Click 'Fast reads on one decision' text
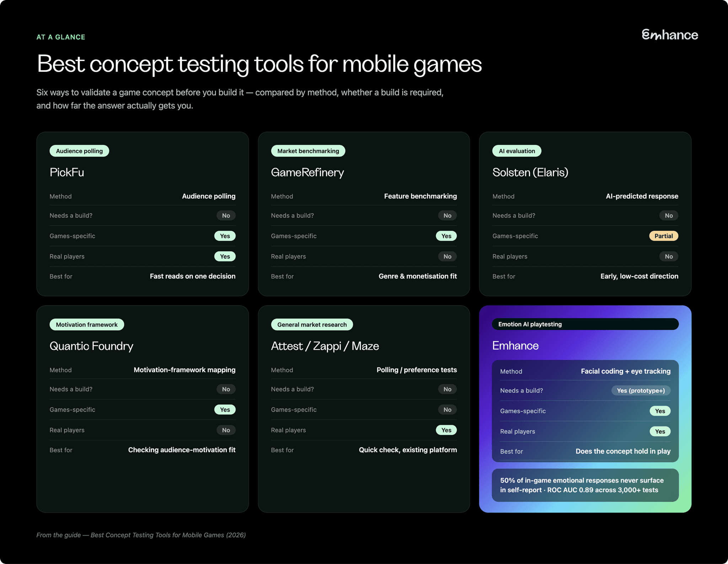The height and width of the screenshot is (564, 728). (x=193, y=276)
